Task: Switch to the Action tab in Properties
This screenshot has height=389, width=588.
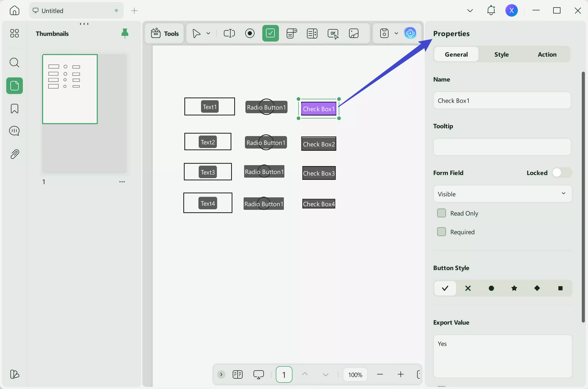Action: [x=547, y=54]
